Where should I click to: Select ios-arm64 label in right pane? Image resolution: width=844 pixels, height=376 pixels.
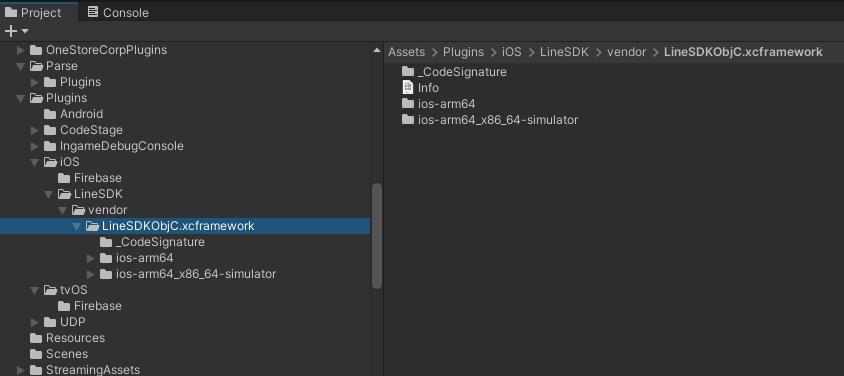(447, 104)
